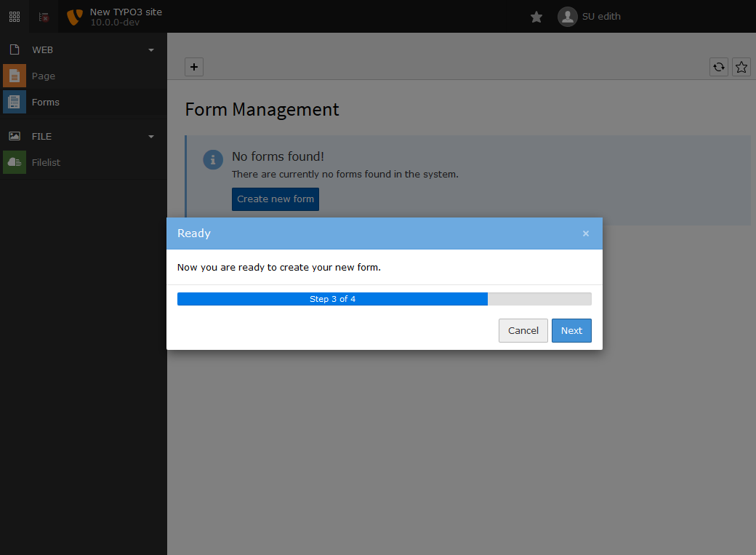Proceed with the Next button
Image resolution: width=756 pixels, height=555 pixels.
[x=571, y=330]
